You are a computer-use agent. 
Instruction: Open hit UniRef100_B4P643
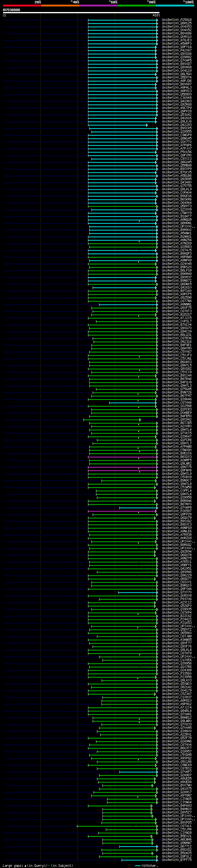click(x=177, y=806)
